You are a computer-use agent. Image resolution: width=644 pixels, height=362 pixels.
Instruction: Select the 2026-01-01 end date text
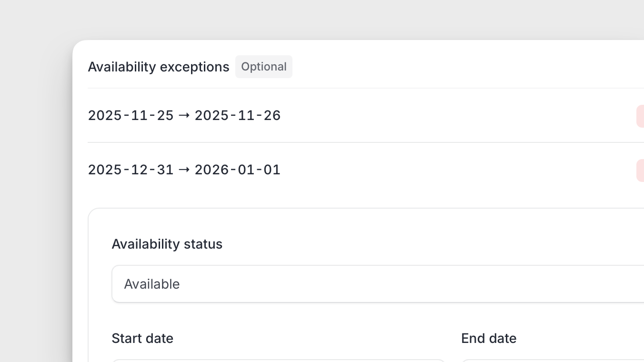(238, 170)
